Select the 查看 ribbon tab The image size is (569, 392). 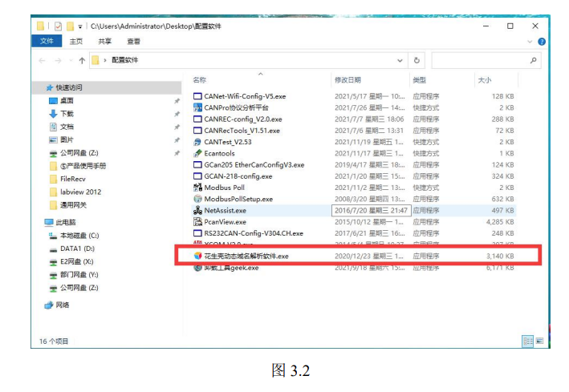click(133, 42)
